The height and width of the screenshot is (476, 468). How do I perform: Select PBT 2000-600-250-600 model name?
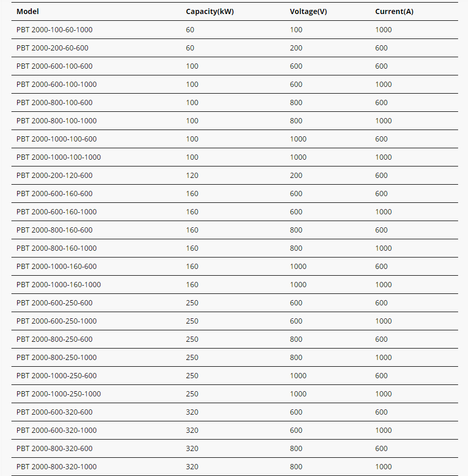point(55,303)
